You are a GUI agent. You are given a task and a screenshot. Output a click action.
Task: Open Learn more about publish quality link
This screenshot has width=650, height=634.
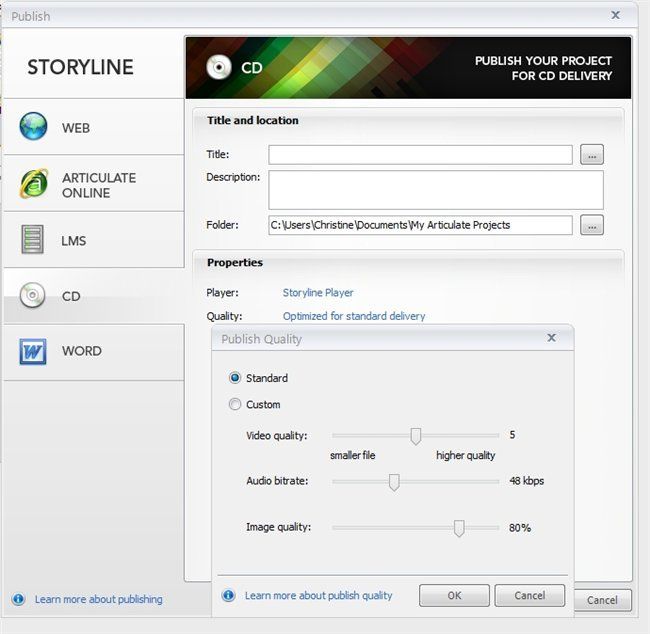coord(318,595)
